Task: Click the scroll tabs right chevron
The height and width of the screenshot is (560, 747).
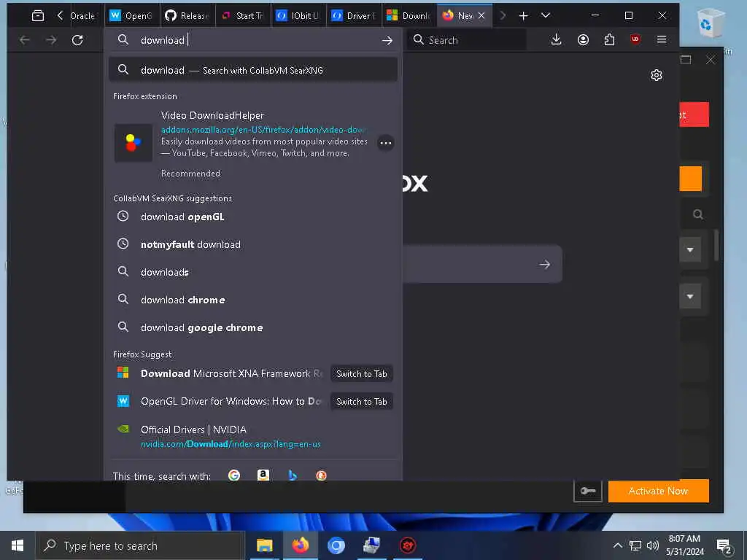Action: pos(503,16)
